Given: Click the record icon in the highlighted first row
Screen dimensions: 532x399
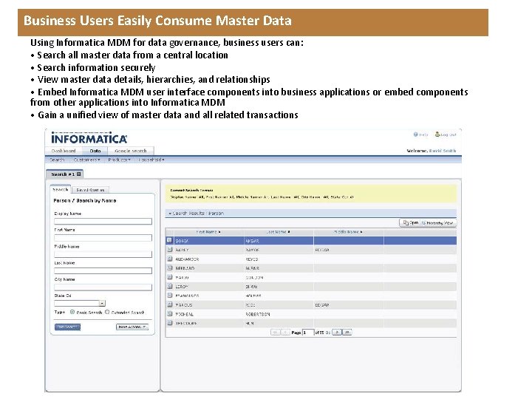Looking at the screenshot, I should [x=169, y=240].
